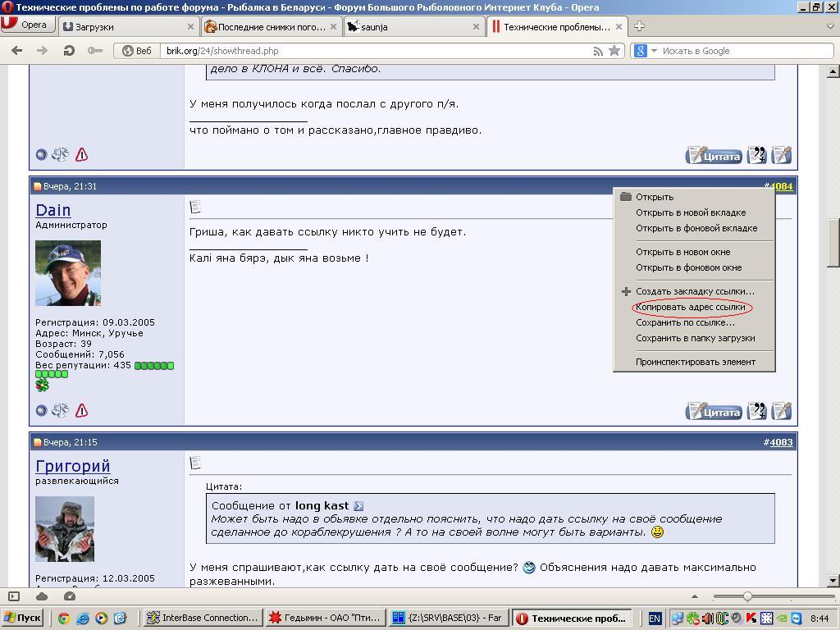Select 'Копировать адрес ссылки' in context menu

[x=691, y=307]
